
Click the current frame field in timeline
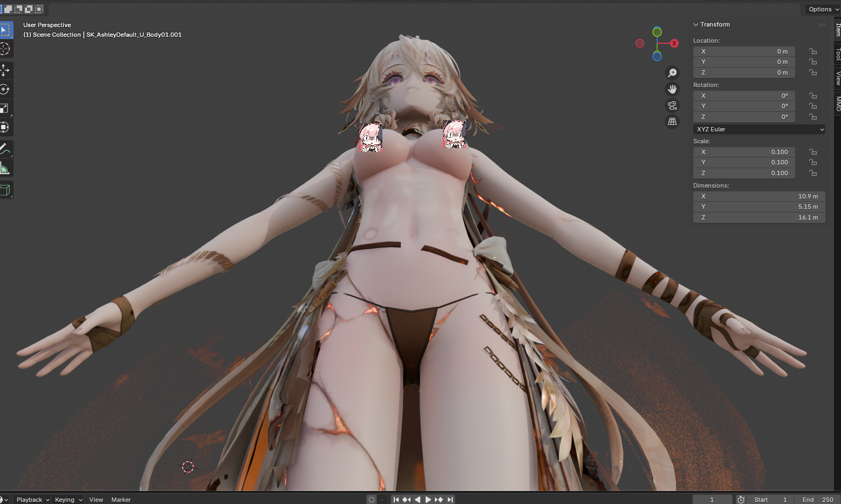[x=712, y=500]
